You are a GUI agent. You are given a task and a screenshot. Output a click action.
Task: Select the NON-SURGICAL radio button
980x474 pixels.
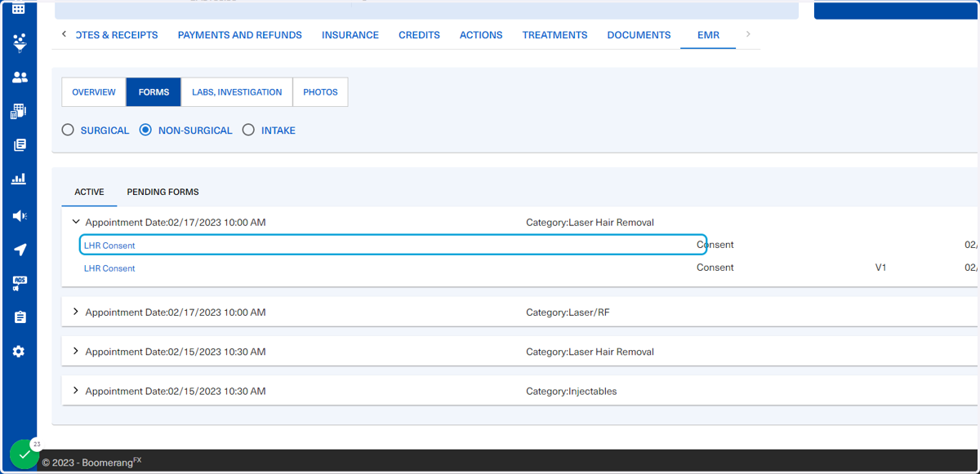point(145,130)
